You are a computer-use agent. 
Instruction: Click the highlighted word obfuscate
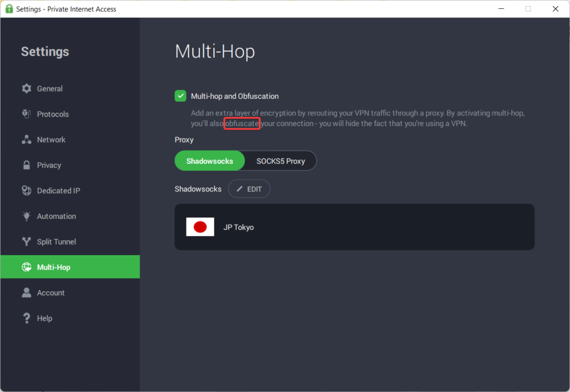click(x=242, y=123)
